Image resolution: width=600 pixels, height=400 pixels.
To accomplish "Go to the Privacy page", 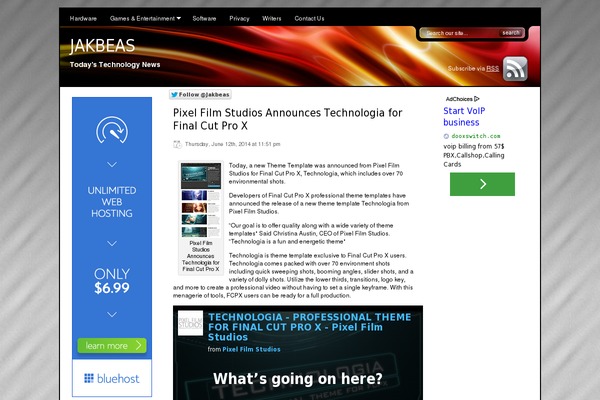I will 239,18.
